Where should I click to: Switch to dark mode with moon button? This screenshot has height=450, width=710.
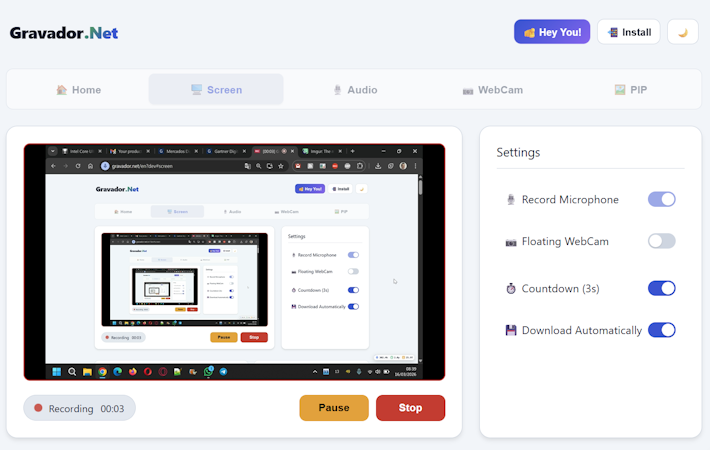click(682, 32)
